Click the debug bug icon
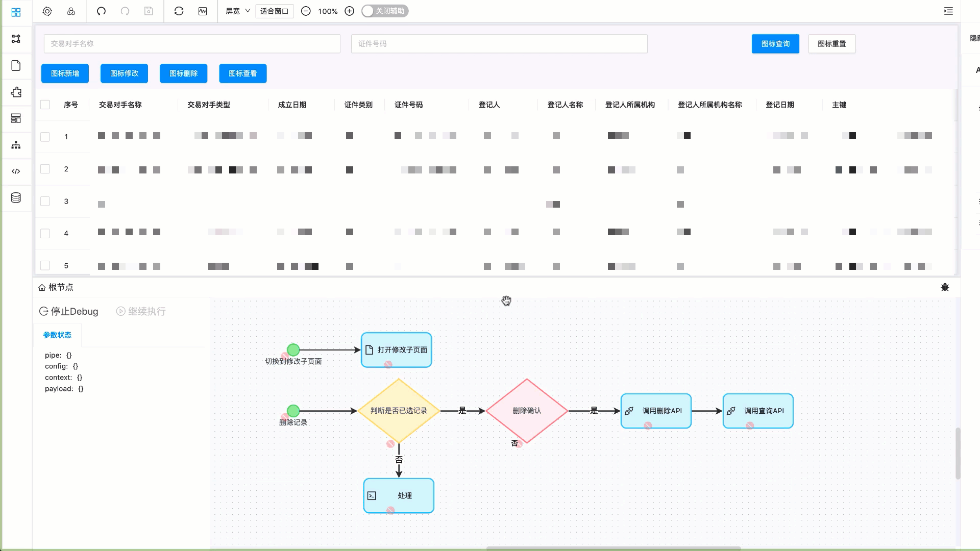Screen dimensions: 980x551 (x=945, y=287)
